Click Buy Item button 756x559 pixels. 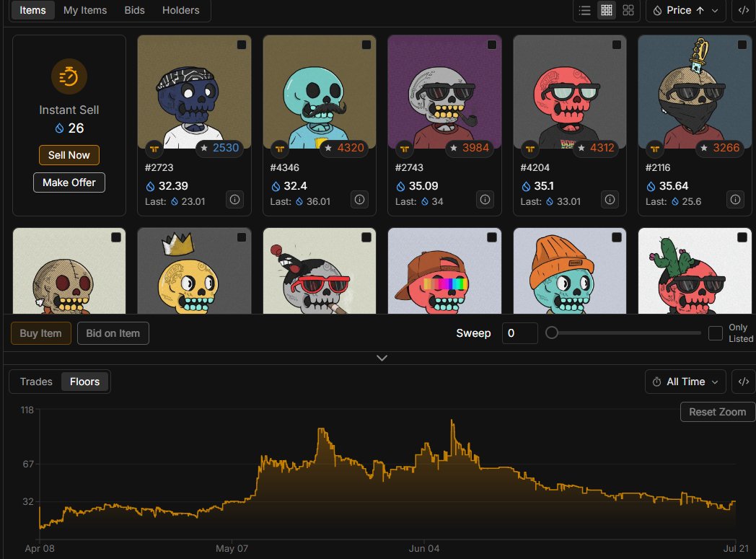click(x=40, y=333)
